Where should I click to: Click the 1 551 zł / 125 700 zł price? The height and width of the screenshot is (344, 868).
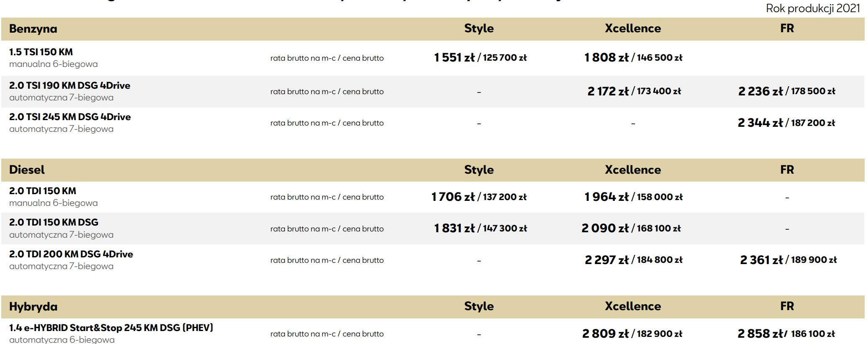tap(480, 58)
